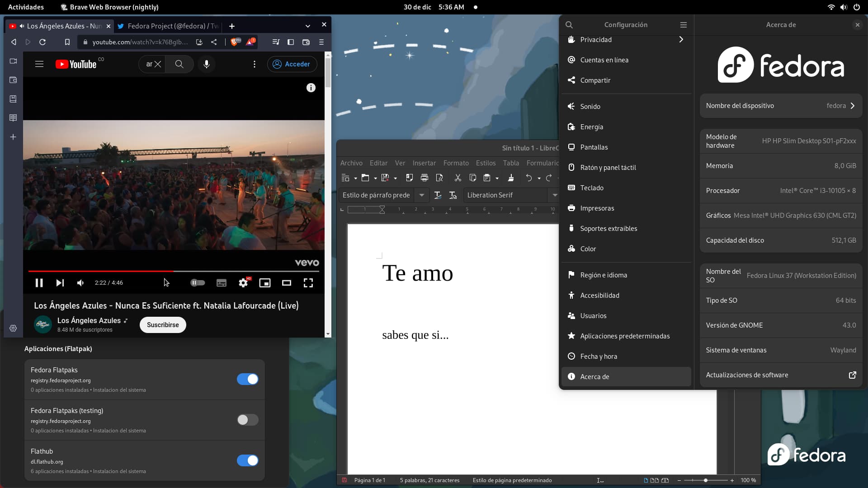
Task: Expand the paragraph style dropdown arrow
Action: (x=421, y=195)
